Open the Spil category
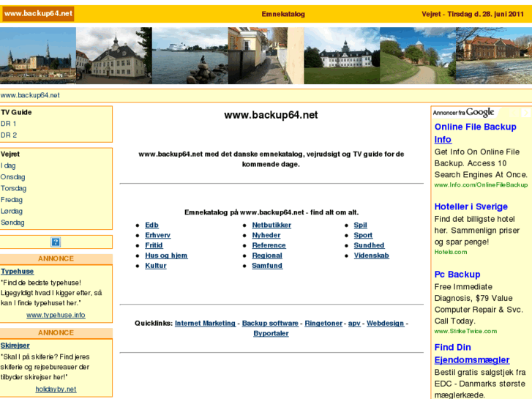Image resolution: width=532 pixels, height=399 pixels. (360, 225)
